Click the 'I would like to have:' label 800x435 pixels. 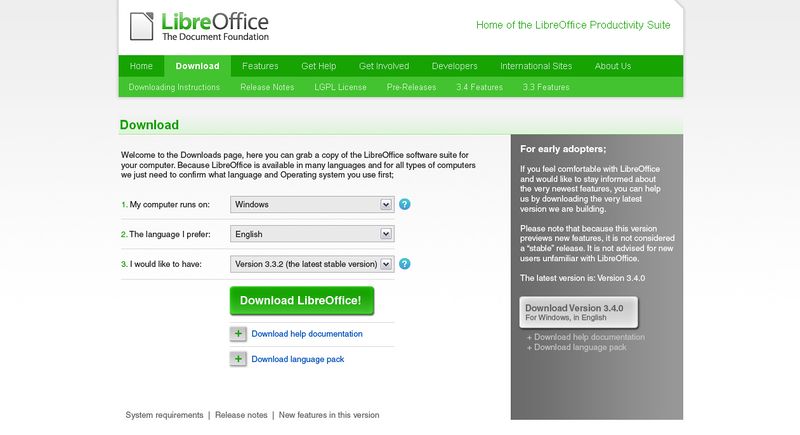(x=166, y=264)
